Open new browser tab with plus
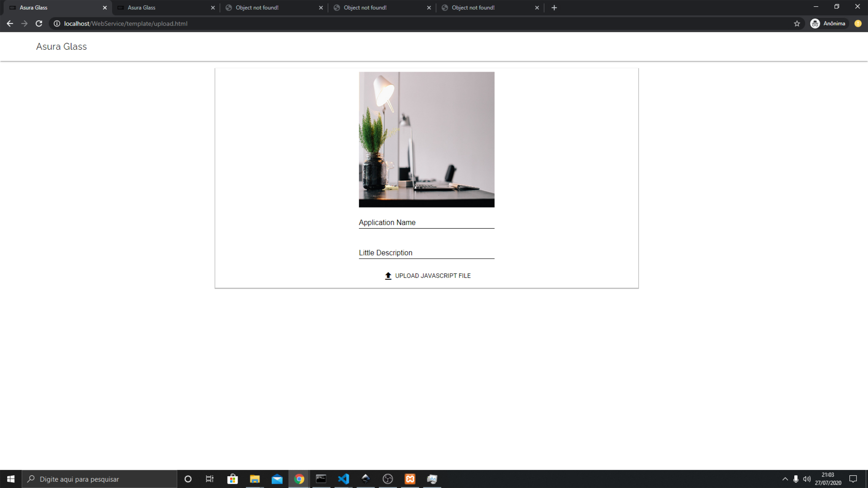The width and height of the screenshot is (868, 488). (x=554, y=8)
